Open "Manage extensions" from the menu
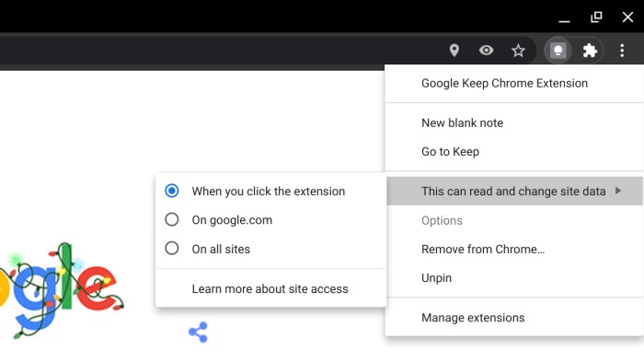This screenshot has height=362, width=644. click(514, 318)
